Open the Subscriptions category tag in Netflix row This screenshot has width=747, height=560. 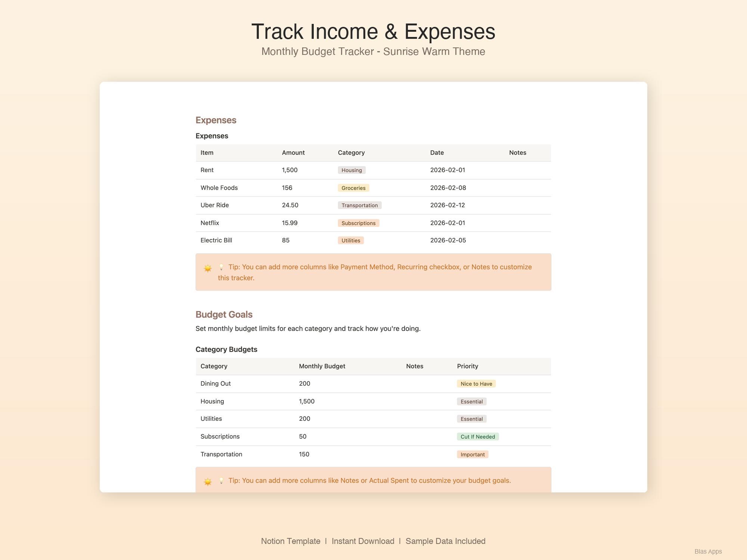coord(359,223)
